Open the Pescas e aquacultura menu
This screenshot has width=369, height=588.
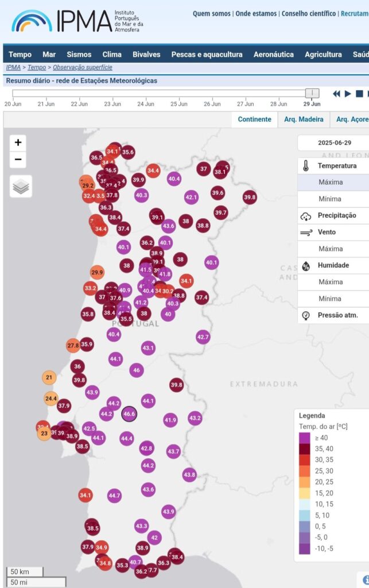pyautogui.click(x=207, y=55)
